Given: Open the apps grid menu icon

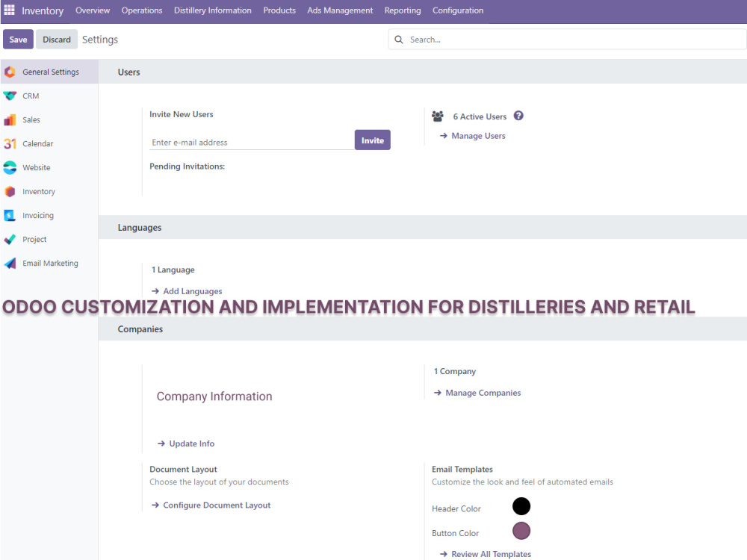Looking at the screenshot, I should tap(10, 10).
